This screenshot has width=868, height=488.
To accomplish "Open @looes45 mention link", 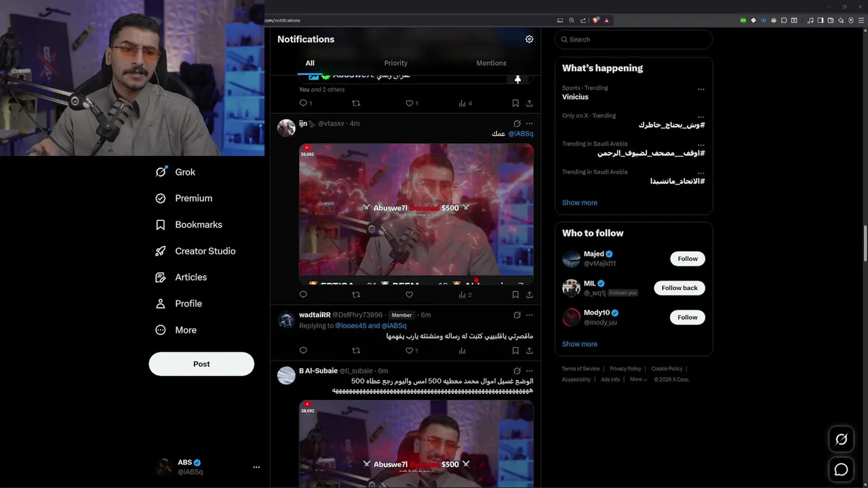I will click(351, 326).
